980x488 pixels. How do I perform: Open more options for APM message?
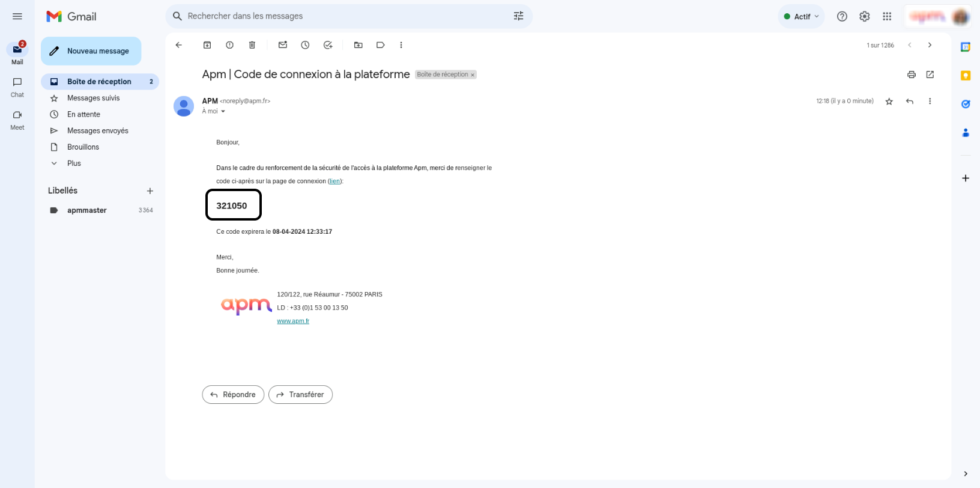(930, 102)
